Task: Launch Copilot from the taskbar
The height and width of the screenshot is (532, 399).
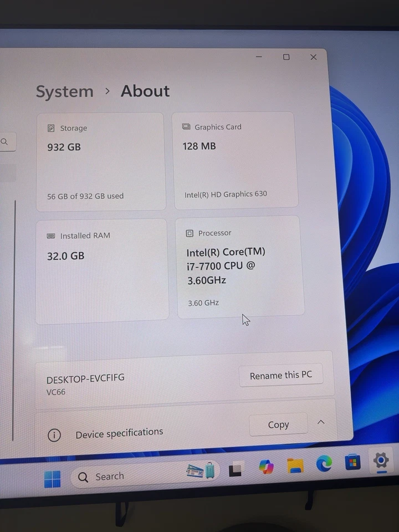Action: click(267, 467)
